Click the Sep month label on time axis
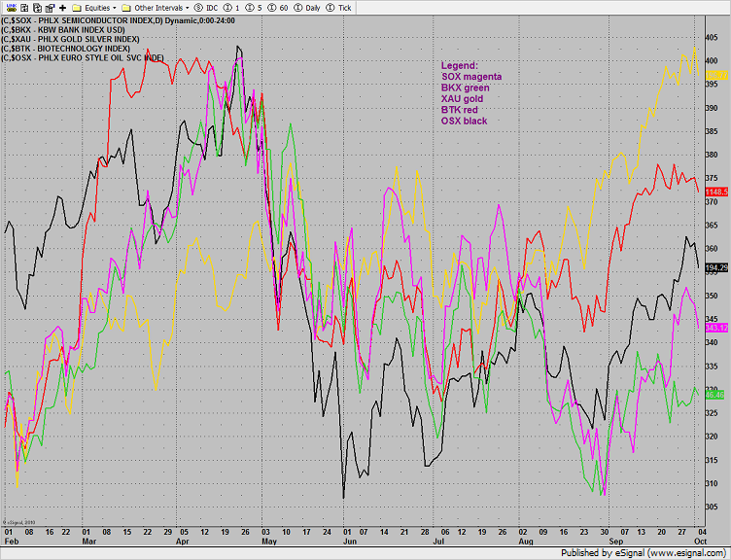This screenshot has width=731, height=560. point(616,542)
